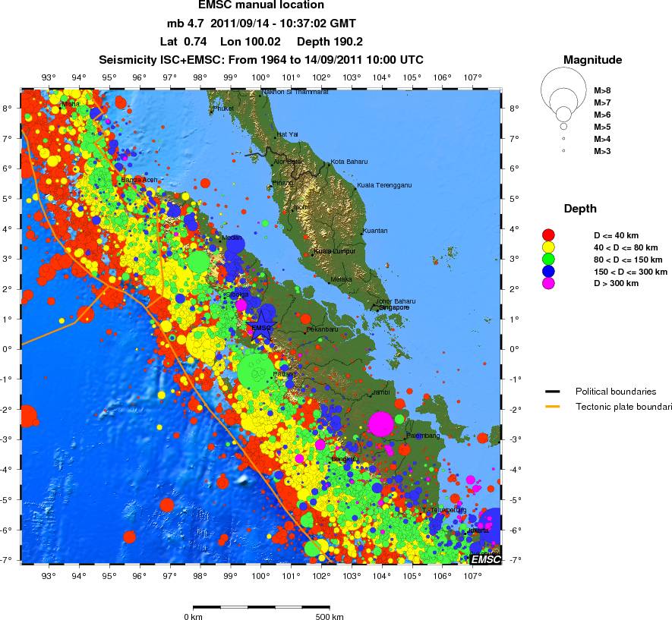Click the 'Melaka' city label

341,279
